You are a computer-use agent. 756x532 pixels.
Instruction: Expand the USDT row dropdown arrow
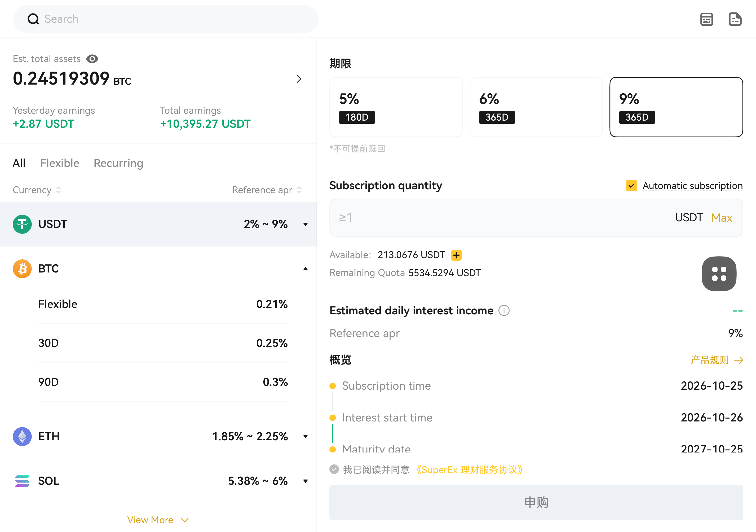(306, 224)
